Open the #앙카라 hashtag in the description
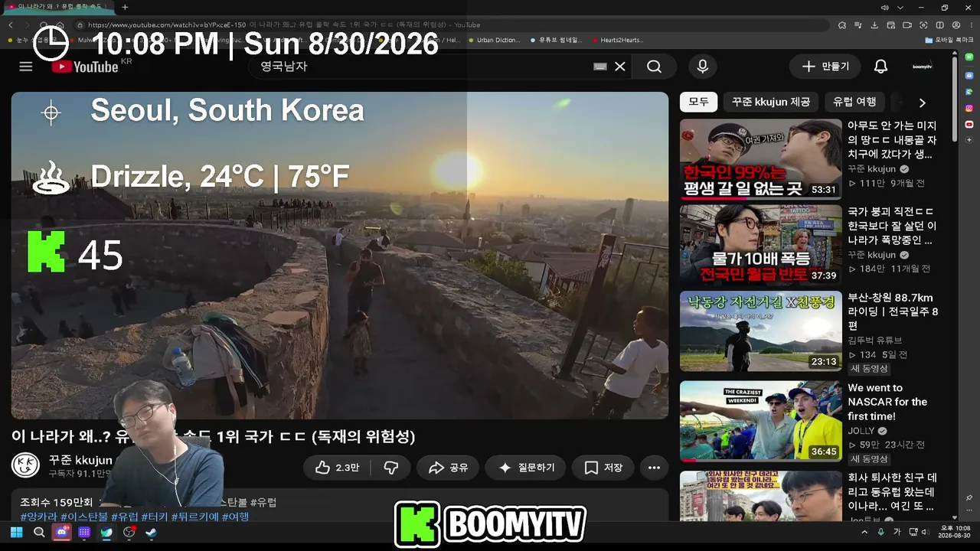Image resolution: width=980 pixels, height=551 pixels. pos(38,517)
